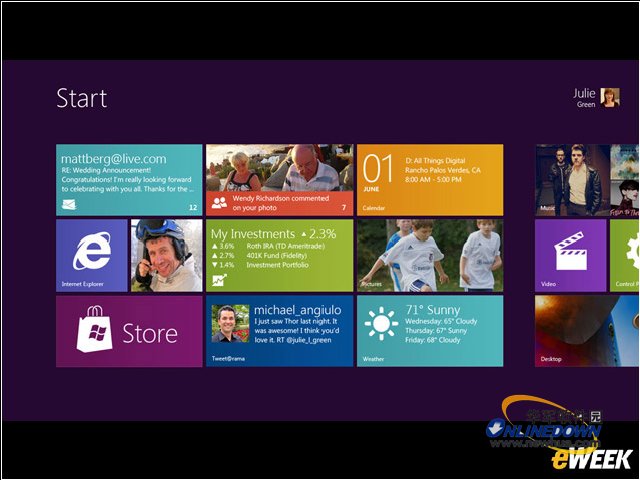640x480 pixels.
Task: Click the Julie user name
Action: [584, 93]
